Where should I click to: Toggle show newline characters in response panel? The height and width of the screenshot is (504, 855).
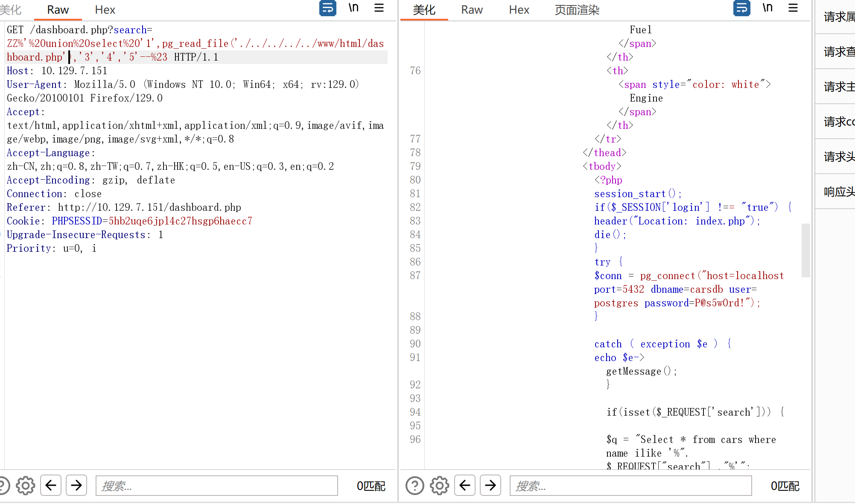[767, 8]
